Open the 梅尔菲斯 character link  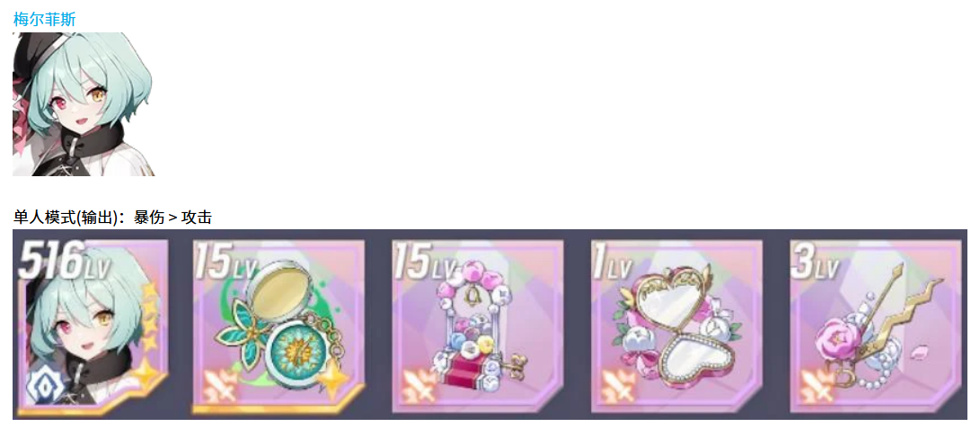[x=44, y=20]
